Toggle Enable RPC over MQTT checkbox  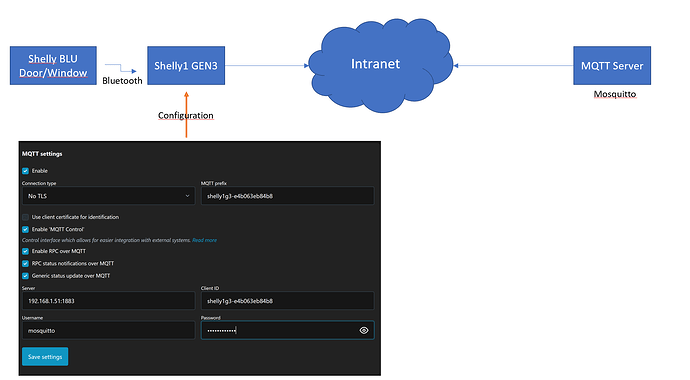[x=26, y=251]
